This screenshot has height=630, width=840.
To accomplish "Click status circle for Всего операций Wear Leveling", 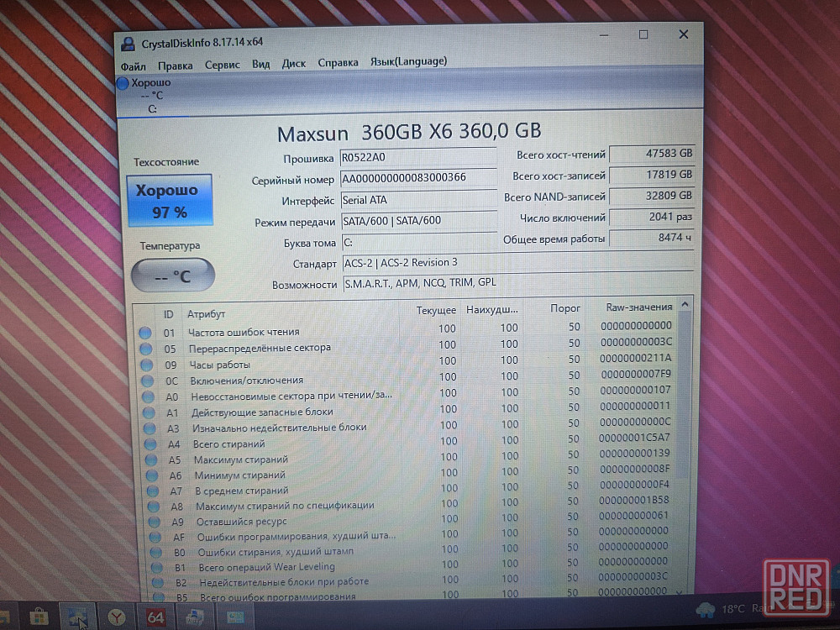I will pos(157,567).
